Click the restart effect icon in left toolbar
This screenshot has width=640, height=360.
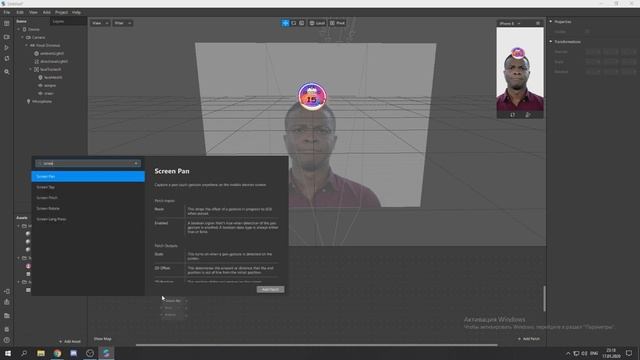tap(7, 59)
